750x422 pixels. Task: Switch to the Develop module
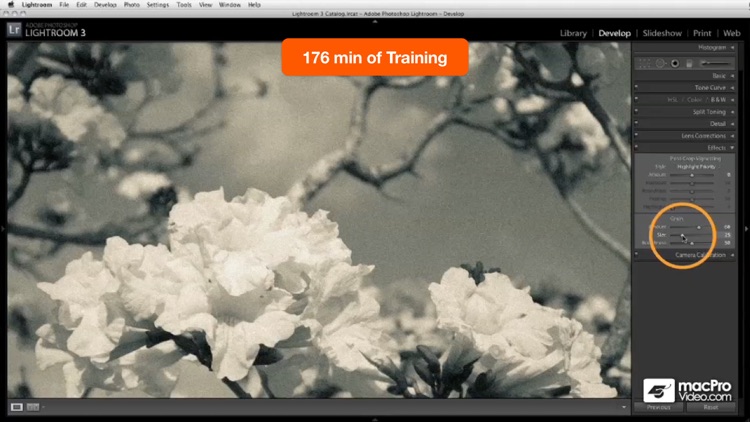[x=614, y=33]
